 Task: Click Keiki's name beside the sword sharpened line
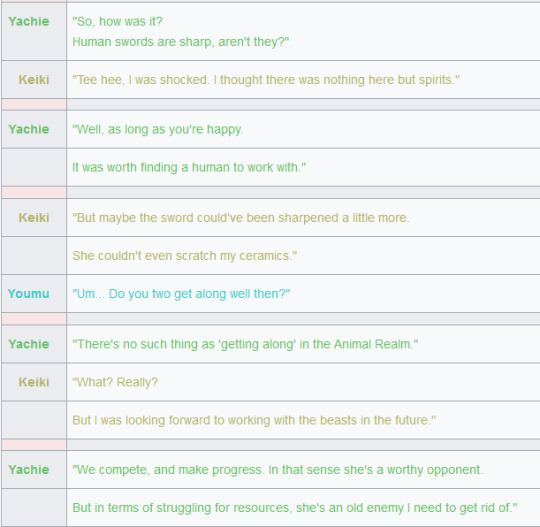coord(34,217)
